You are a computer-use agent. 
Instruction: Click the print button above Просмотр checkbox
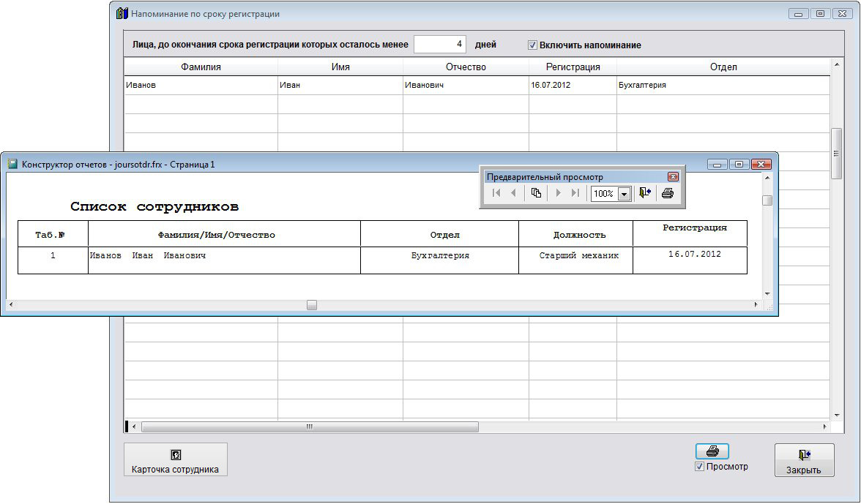[712, 451]
